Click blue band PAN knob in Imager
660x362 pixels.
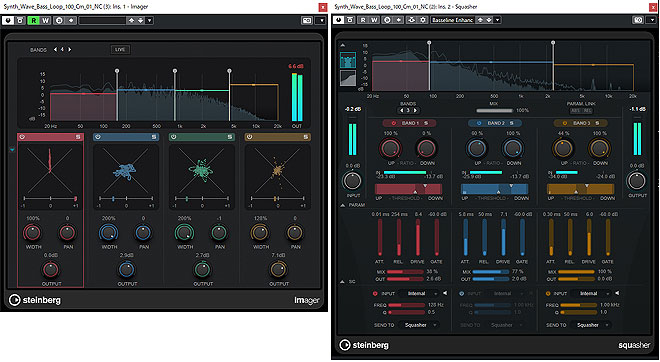(x=143, y=232)
